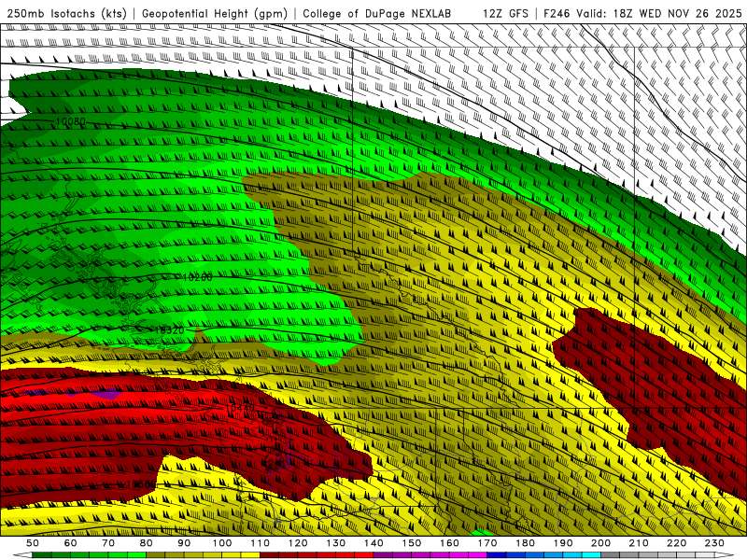Click the 170 knots legend label
Screen dimensions: 747x560
tap(487, 543)
